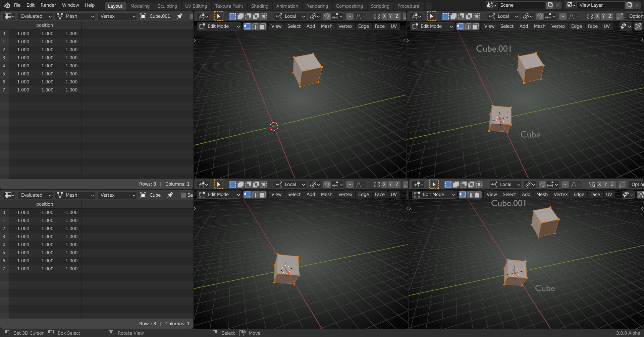Image resolution: width=644 pixels, height=337 pixels.
Task: Toggle Y mirror axis in the top-left viewport
Action: pos(390,16)
